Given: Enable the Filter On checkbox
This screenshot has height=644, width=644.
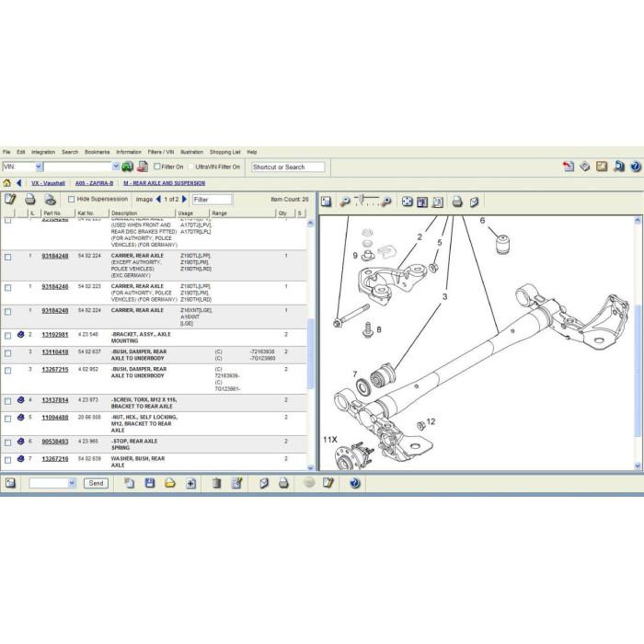Looking at the screenshot, I should pyautogui.click(x=157, y=167).
